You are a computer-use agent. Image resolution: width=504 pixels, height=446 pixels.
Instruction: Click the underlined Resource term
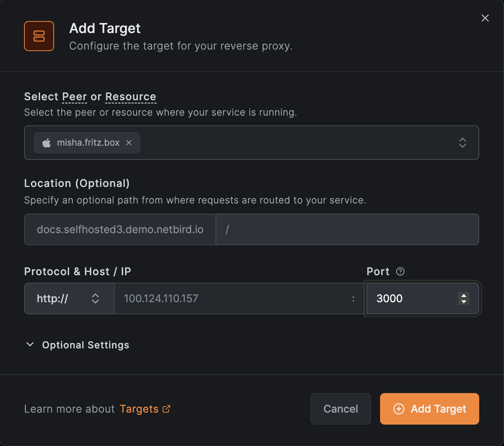(130, 97)
